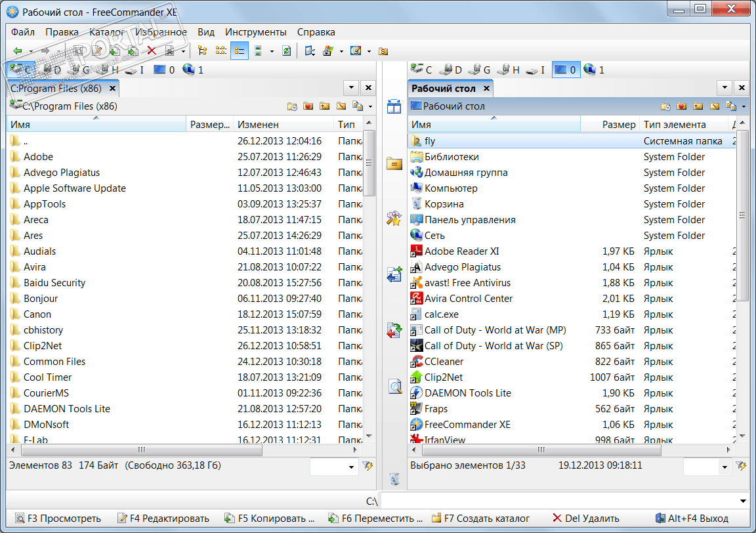Sort left panel by Изменен column
This screenshot has height=533, width=756.
283,125
